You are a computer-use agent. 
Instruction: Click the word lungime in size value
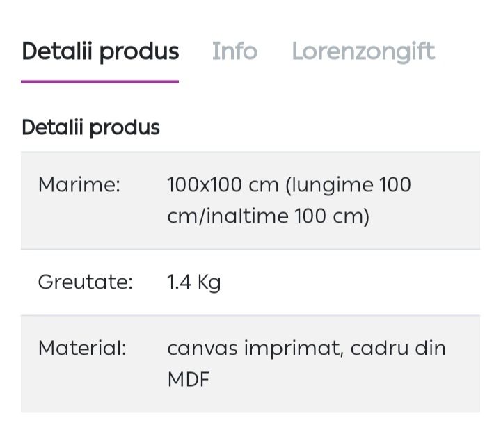333,186
